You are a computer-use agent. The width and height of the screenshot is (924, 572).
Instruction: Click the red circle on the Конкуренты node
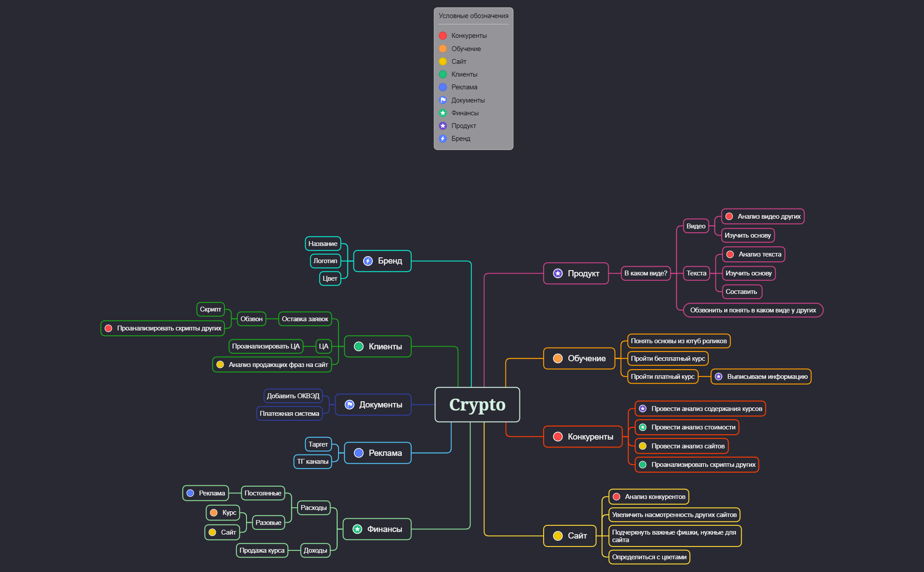pos(558,436)
